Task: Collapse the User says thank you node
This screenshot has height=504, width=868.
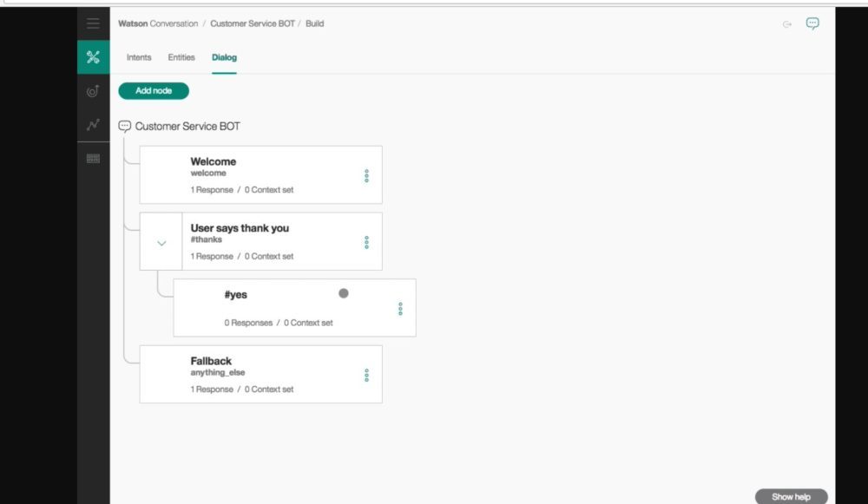Action: (x=161, y=243)
